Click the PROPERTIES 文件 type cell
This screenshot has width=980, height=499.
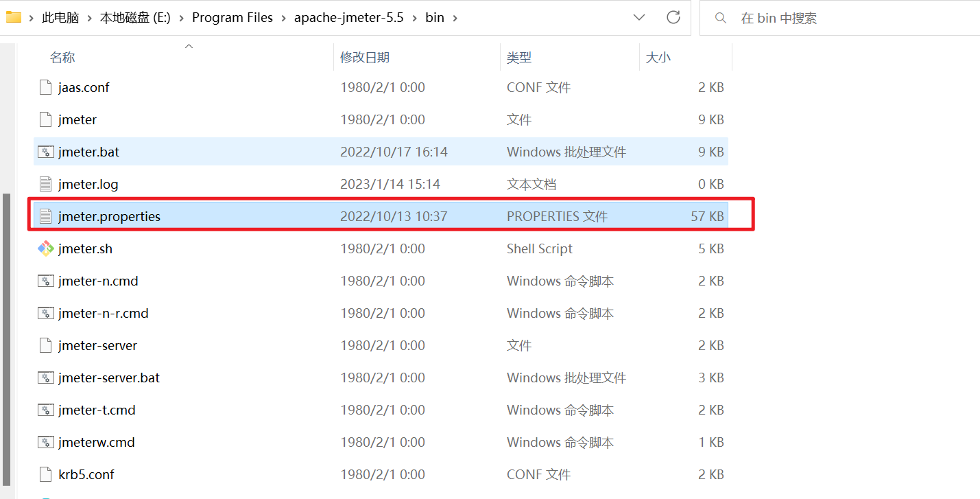click(x=557, y=216)
